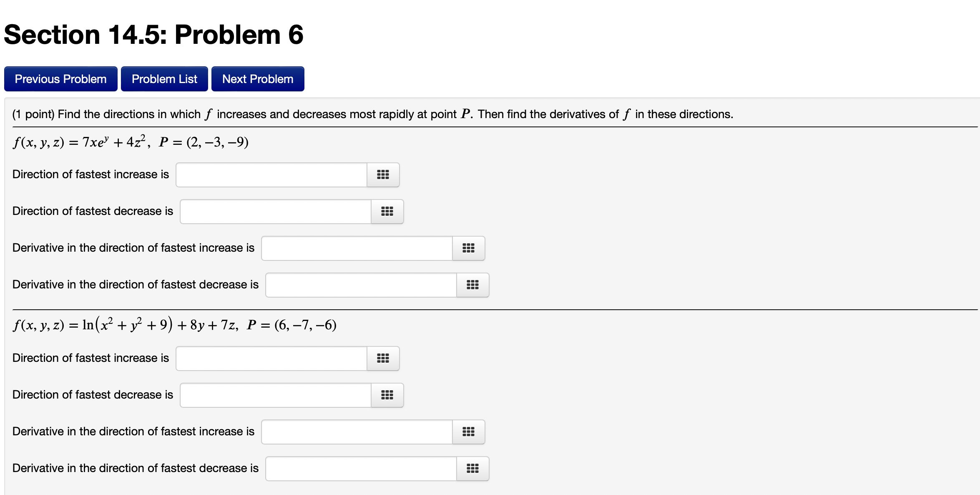Select the first 'Derivative in direction of fastest increase' field

point(357,248)
